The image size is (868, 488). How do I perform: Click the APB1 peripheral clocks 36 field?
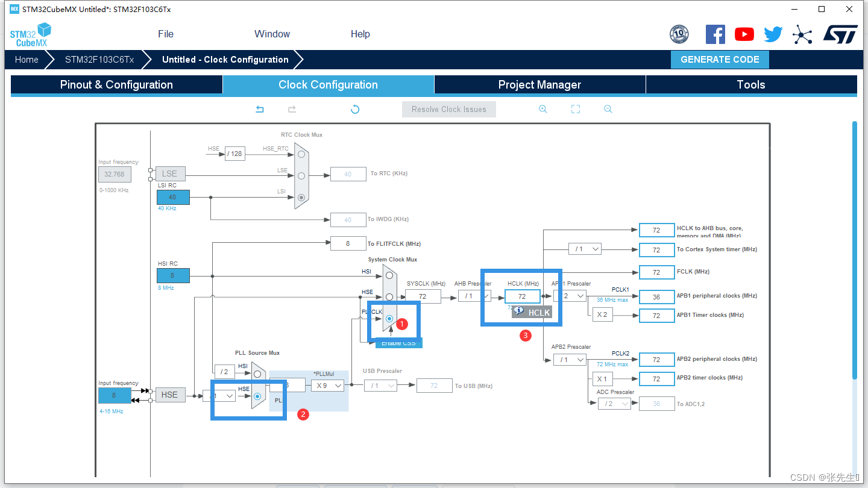click(x=656, y=296)
